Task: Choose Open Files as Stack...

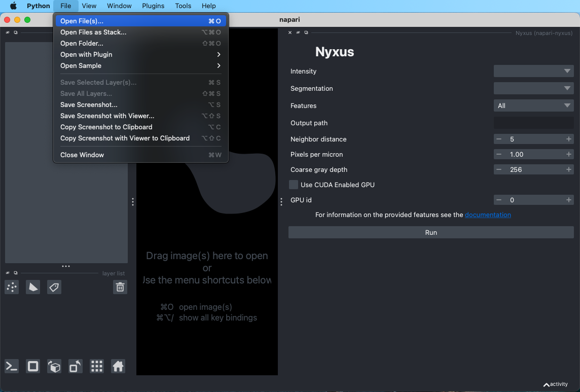Action: click(140, 32)
